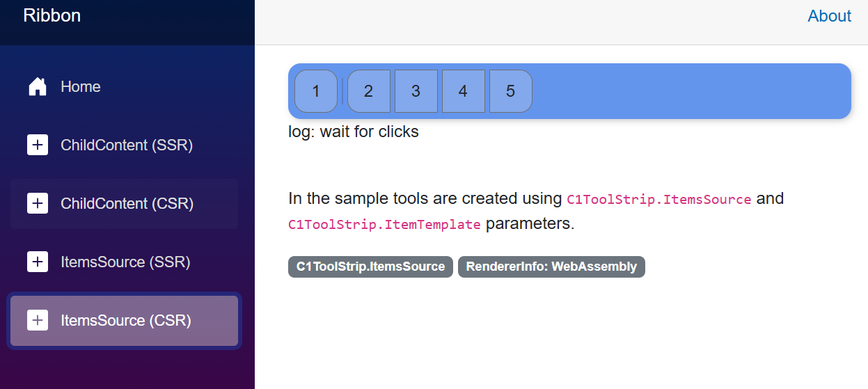Open the ChildContent (SSR) page label
This screenshot has height=389, width=868.
pyautogui.click(x=127, y=145)
